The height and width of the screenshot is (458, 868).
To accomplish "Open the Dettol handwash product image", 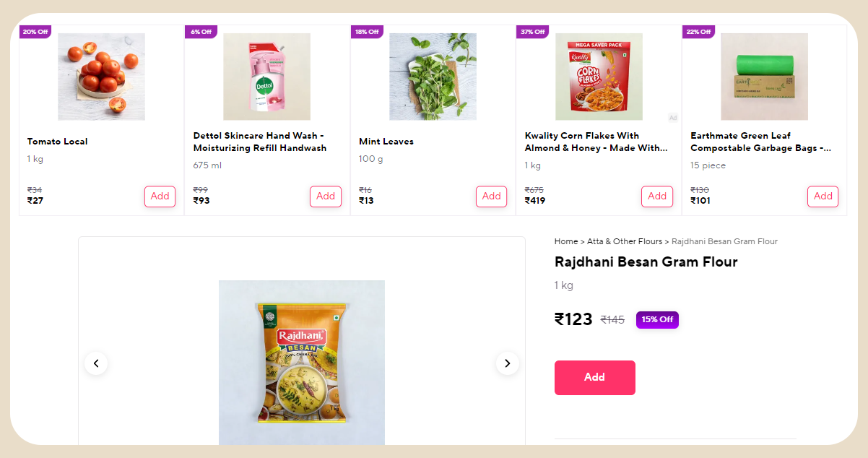I will tap(266, 77).
